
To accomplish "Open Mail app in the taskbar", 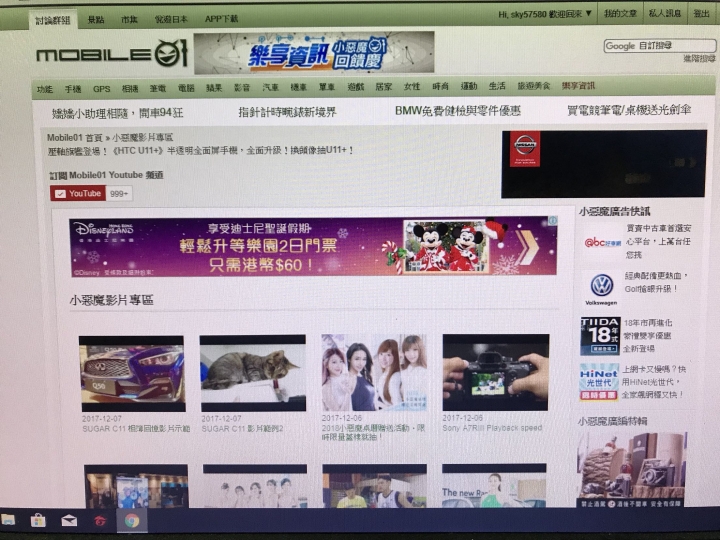I will 69,521.
